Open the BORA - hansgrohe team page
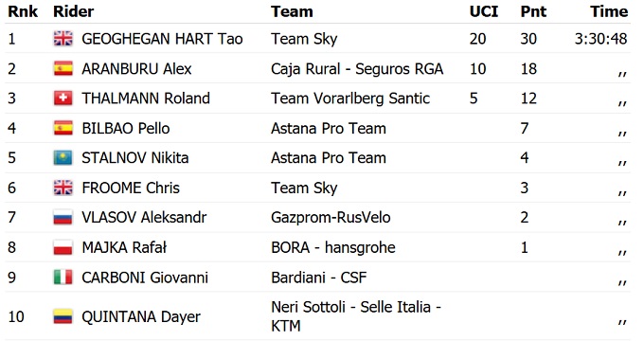Screen dimensions: 644x341 333,247
